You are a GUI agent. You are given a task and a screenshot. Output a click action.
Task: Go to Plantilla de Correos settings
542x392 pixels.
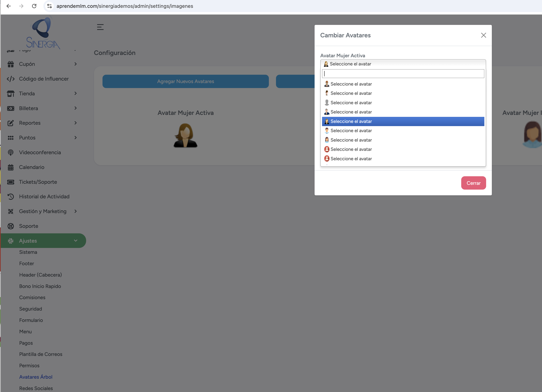pyautogui.click(x=41, y=354)
